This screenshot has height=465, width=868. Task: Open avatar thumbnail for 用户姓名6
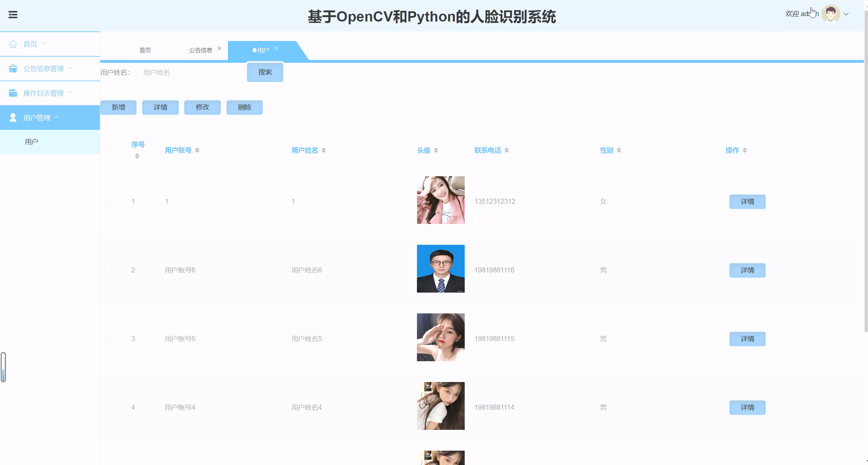(x=441, y=269)
